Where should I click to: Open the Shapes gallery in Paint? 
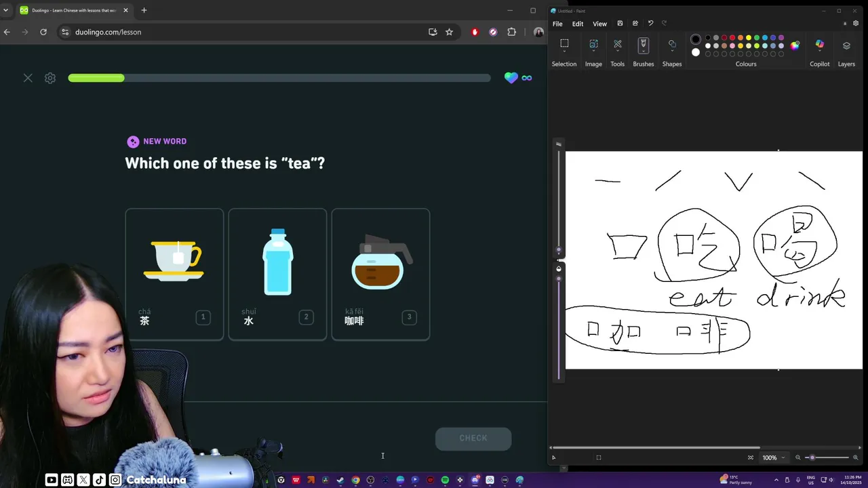[672, 44]
